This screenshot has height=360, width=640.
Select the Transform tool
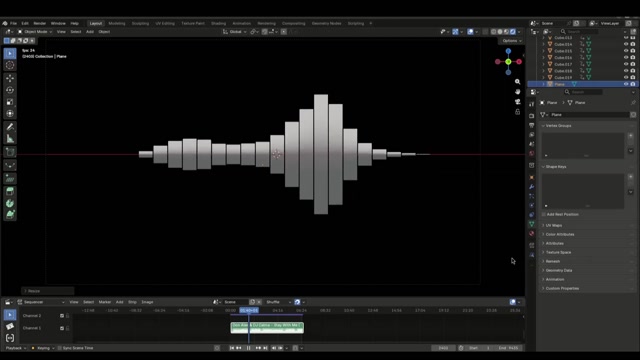[x=10, y=114]
